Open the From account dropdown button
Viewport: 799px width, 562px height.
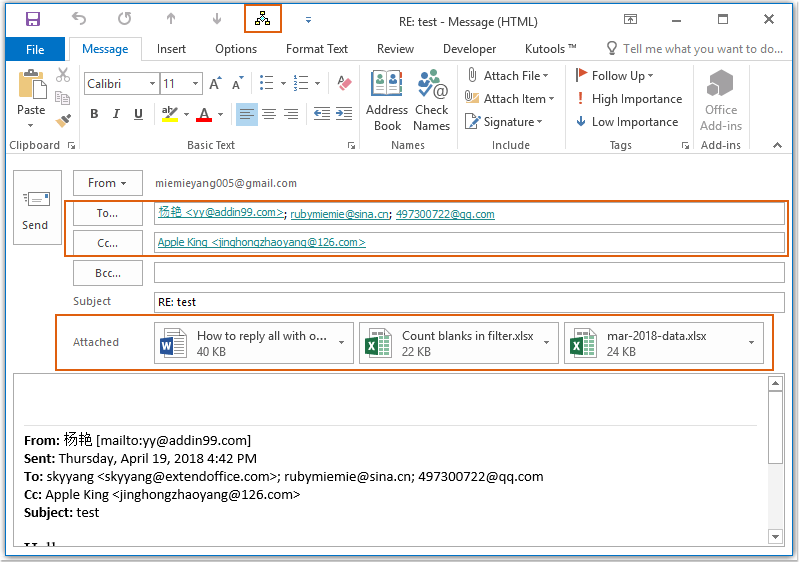pyautogui.click(x=108, y=183)
